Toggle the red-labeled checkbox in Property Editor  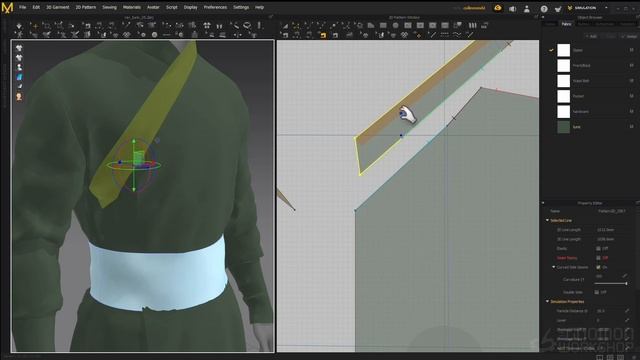click(598, 258)
